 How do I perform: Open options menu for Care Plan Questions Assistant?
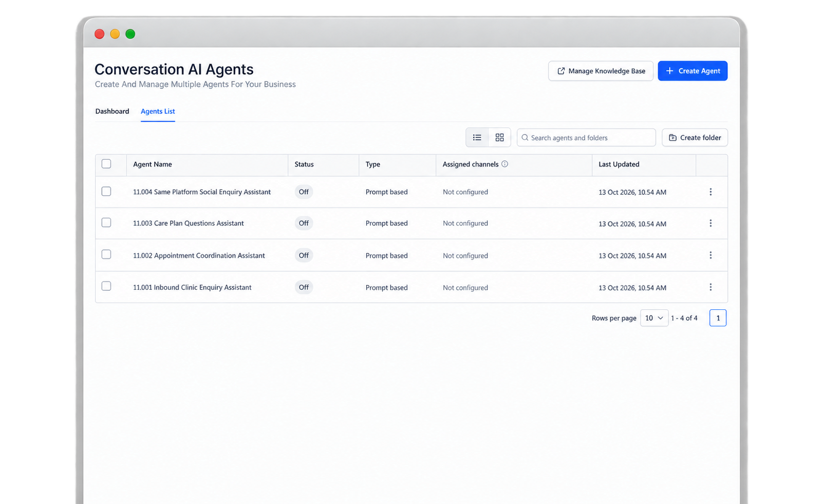click(710, 223)
